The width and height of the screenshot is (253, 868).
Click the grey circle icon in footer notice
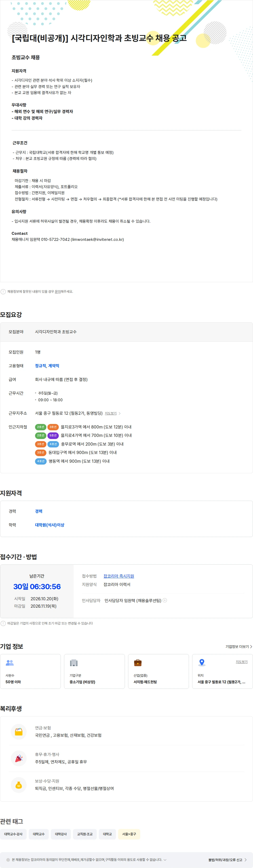point(8,860)
